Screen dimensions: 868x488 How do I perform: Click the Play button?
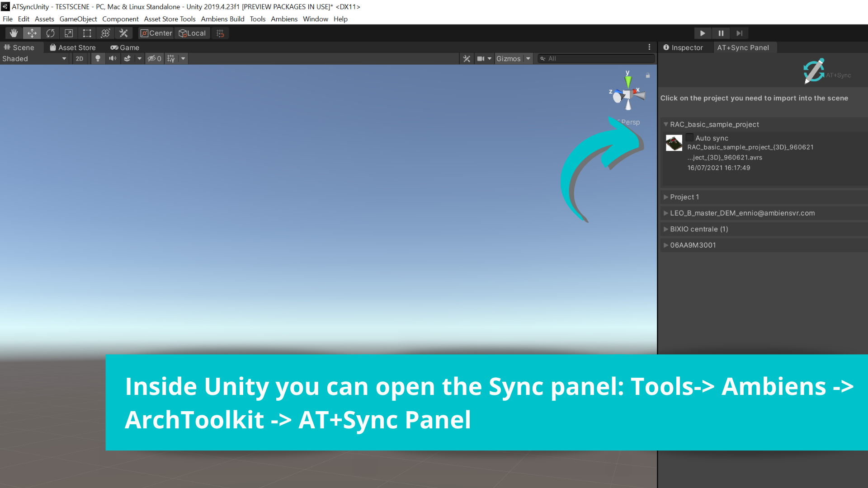[x=702, y=33]
